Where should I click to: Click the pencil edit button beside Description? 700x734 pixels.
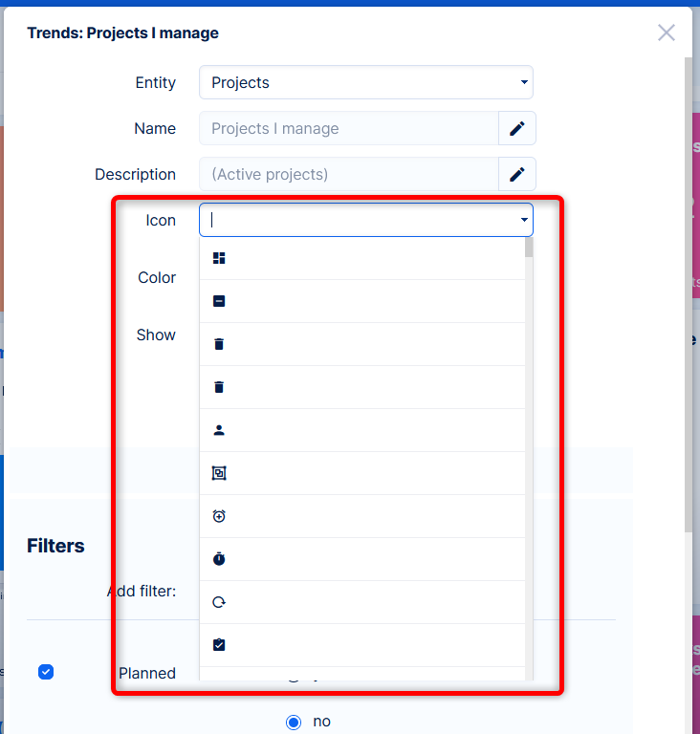pos(517,174)
